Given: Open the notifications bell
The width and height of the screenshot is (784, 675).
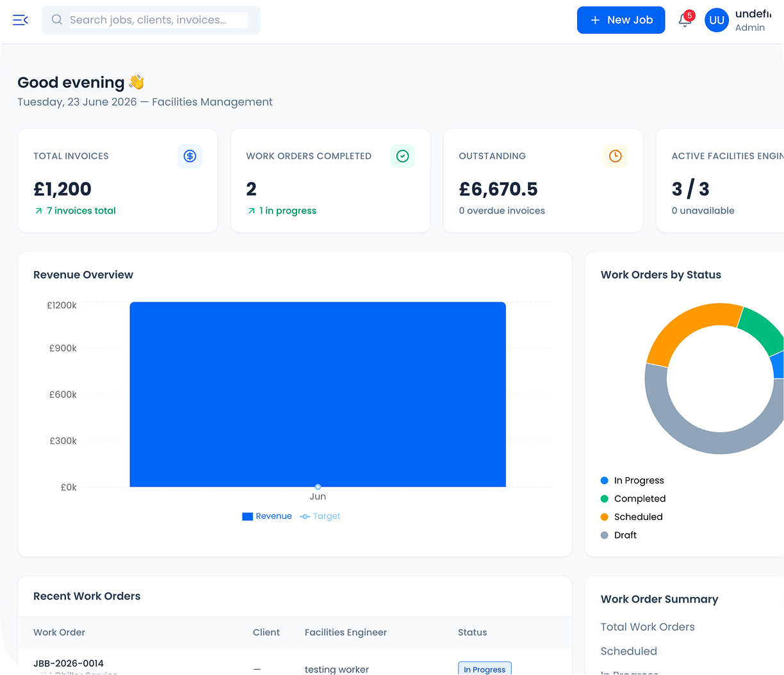Looking at the screenshot, I should tap(685, 20).
